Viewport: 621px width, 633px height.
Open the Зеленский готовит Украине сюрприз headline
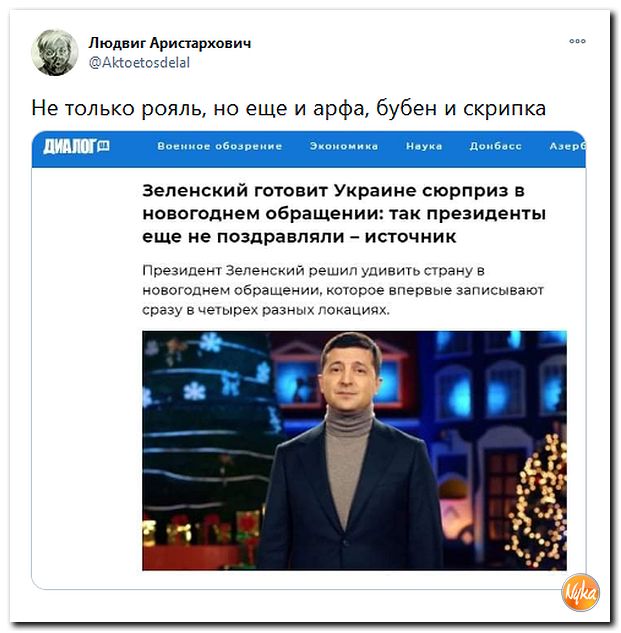[x=344, y=213]
